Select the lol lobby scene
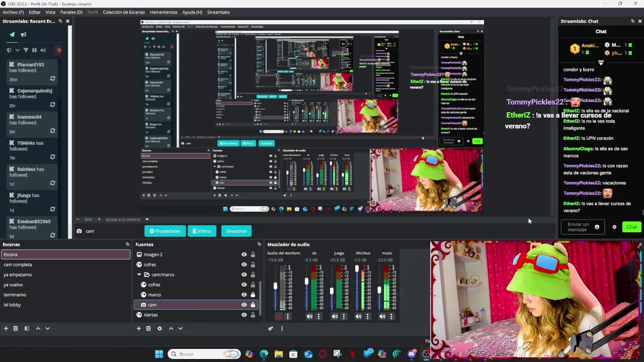The width and height of the screenshot is (644, 362). click(x=65, y=305)
